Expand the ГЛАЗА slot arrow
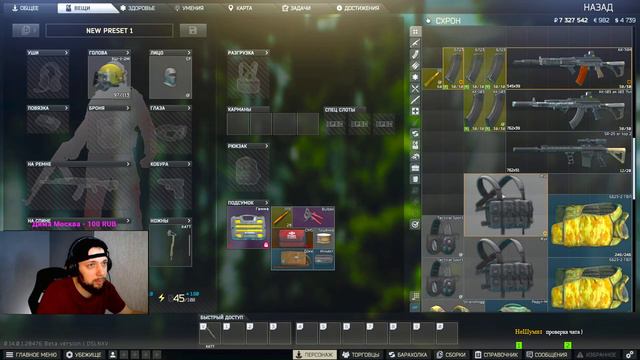Viewport: 640px width, 360px height. point(189,108)
